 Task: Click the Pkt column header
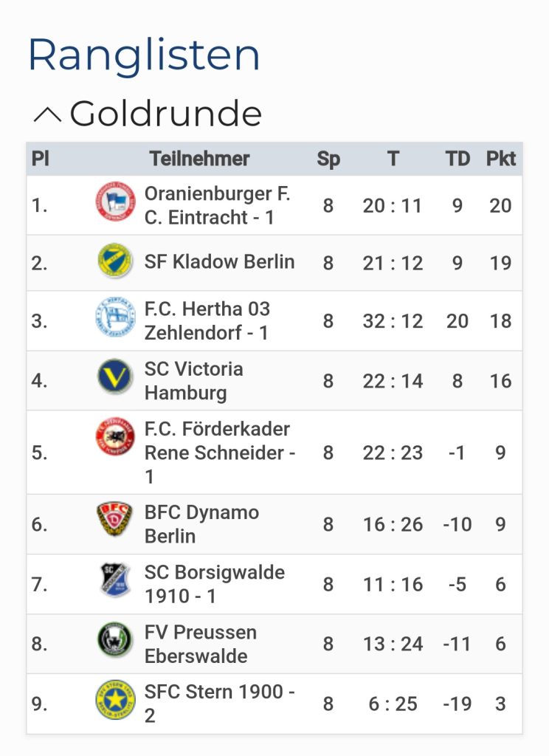point(500,159)
